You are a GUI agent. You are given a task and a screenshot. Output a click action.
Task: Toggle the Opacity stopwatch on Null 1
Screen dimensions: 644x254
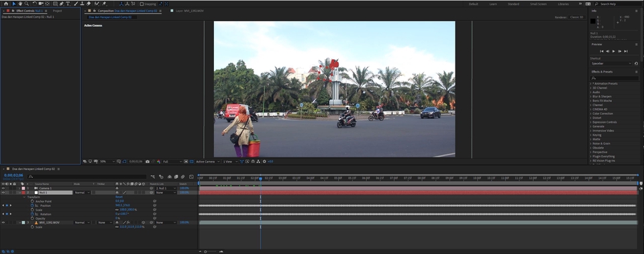pyautogui.click(x=32, y=218)
